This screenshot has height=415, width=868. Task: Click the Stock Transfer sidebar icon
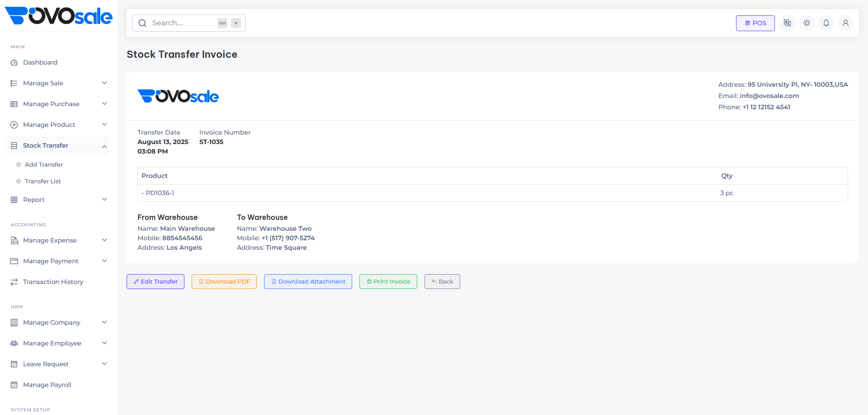14,146
